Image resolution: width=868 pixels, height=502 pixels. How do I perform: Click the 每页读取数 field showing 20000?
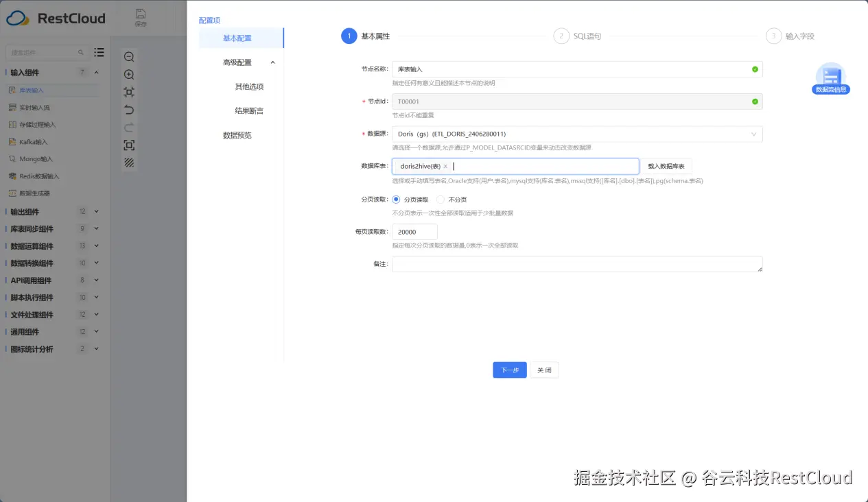[414, 232]
